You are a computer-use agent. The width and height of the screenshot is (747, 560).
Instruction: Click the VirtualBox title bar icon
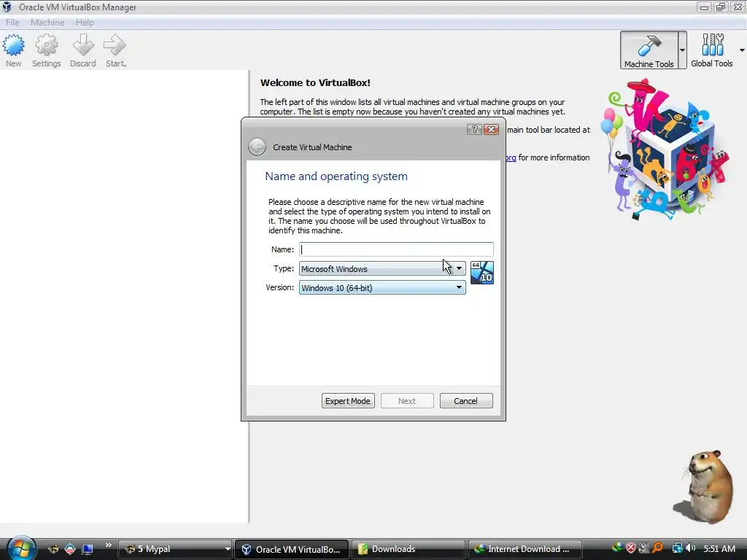[7, 7]
